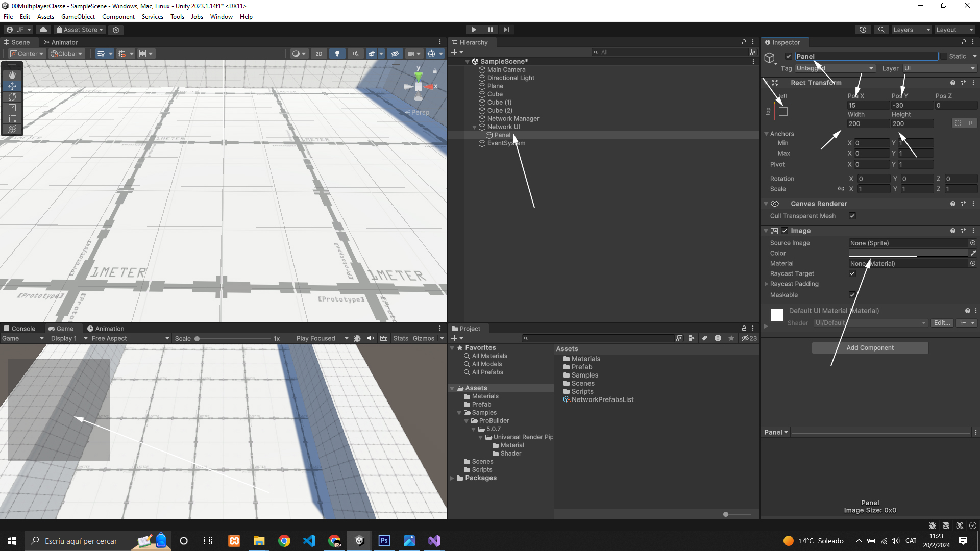Uncheck the Maskable checkbox
This screenshot has height=551, width=980.
click(852, 295)
